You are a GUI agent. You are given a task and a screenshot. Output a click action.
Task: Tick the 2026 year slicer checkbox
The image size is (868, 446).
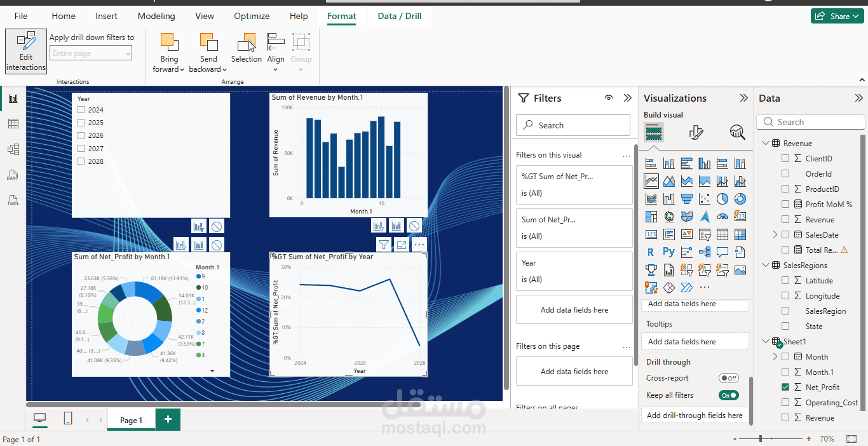click(81, 135)
